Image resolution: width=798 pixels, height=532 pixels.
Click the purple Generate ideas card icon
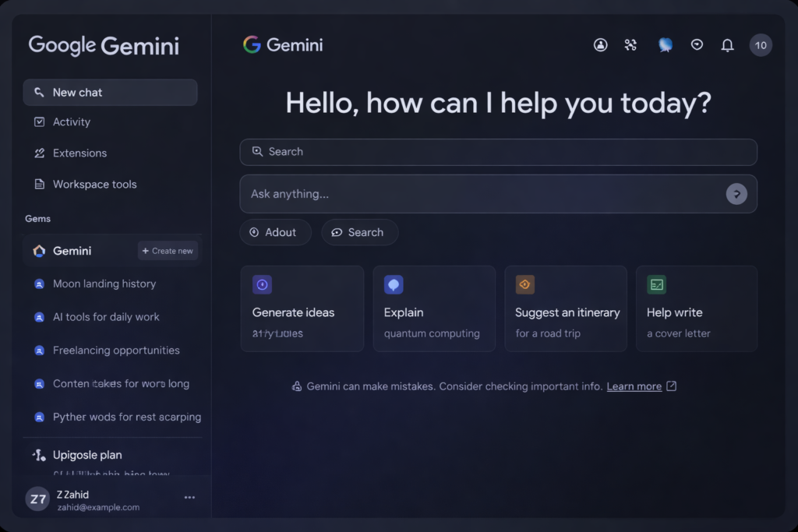tap(262, 285)
